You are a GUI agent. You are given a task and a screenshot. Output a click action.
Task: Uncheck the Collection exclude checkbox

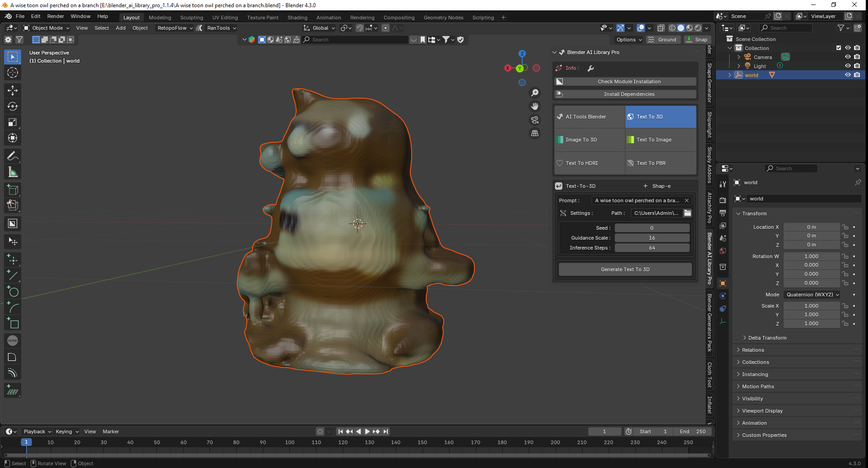coord(839,48)
